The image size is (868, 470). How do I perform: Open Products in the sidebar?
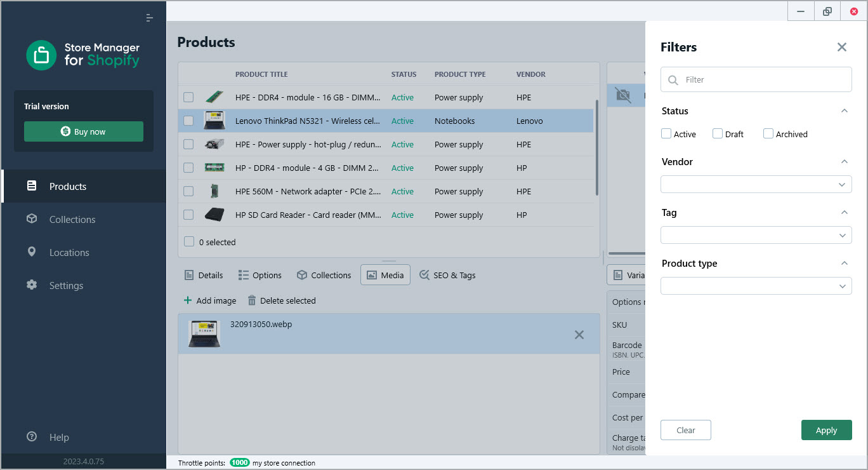pyautogui.click(x=84, y=186)
